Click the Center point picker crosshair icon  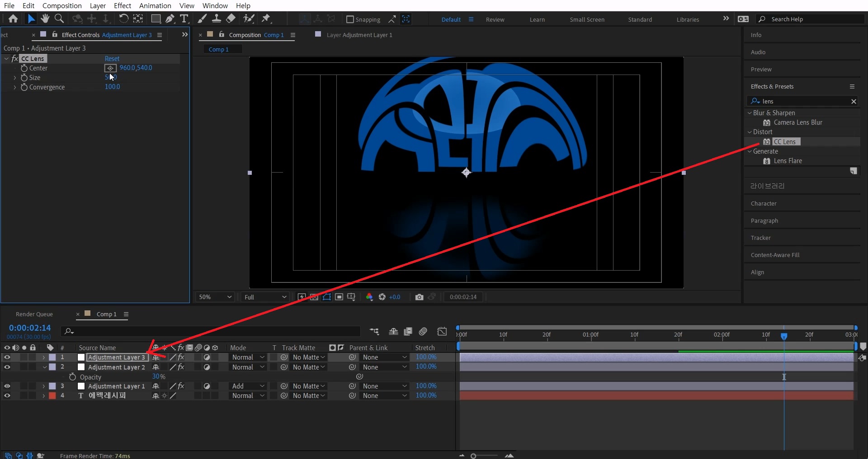click(x=110, y=68)
